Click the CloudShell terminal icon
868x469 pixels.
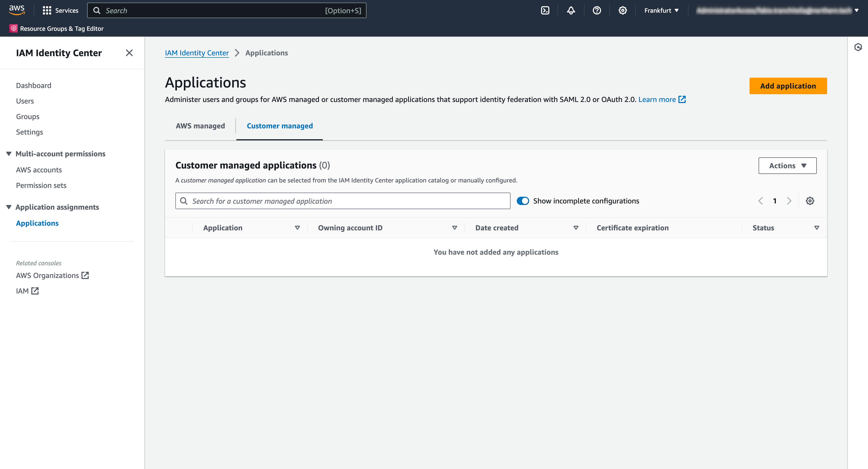point(545,10)
